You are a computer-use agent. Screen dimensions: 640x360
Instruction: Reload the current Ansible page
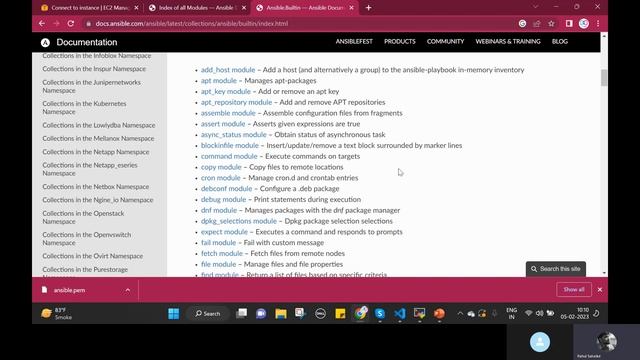[x=71, y=24]
